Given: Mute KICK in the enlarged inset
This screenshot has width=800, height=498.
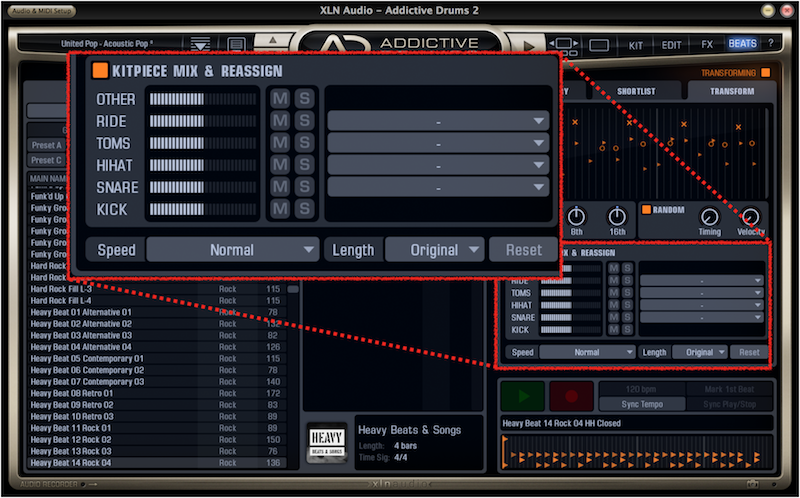Looking at the screenshot, I should (280, 209).
